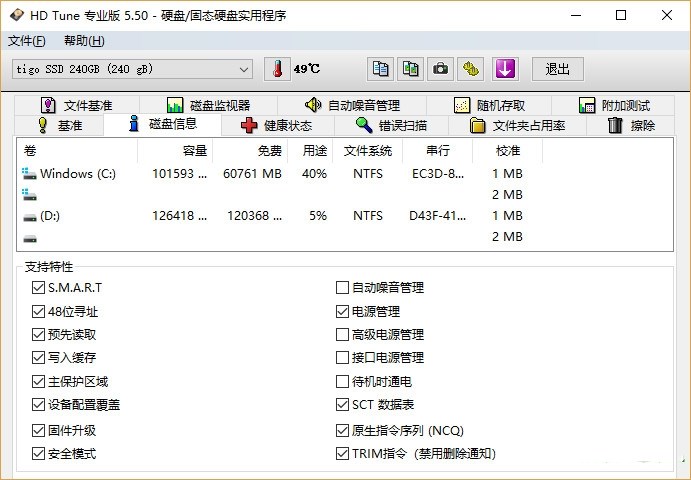691x480 pixels.
Task: Select the Windows (C:) volume name
Action: pos(78,174)
